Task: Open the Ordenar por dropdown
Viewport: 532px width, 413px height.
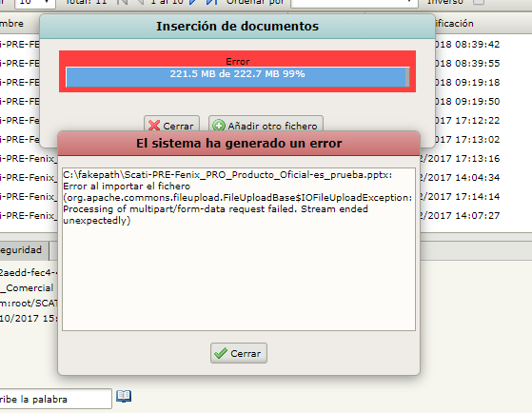Action: pyautogui.click(x=354, y=4)
